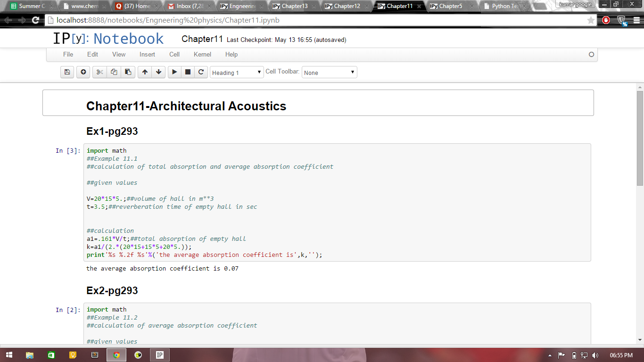Move selected cell down arrow
644x362 pixels.
[158, 72]
